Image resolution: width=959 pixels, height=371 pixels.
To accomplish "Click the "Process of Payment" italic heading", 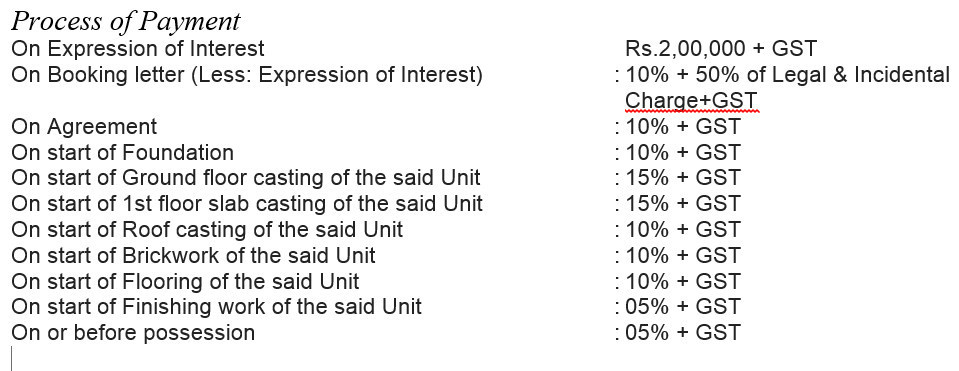I will pos(126,21).
